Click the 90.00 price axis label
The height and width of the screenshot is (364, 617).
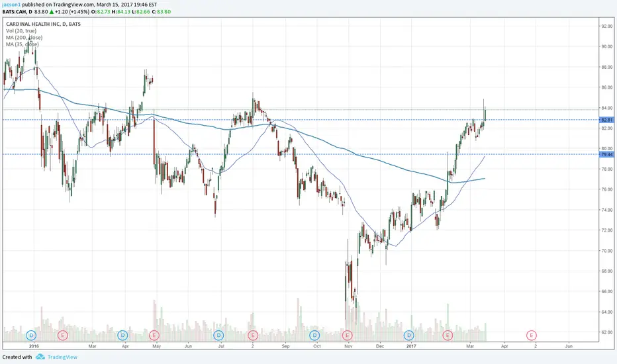coord(606,46)
